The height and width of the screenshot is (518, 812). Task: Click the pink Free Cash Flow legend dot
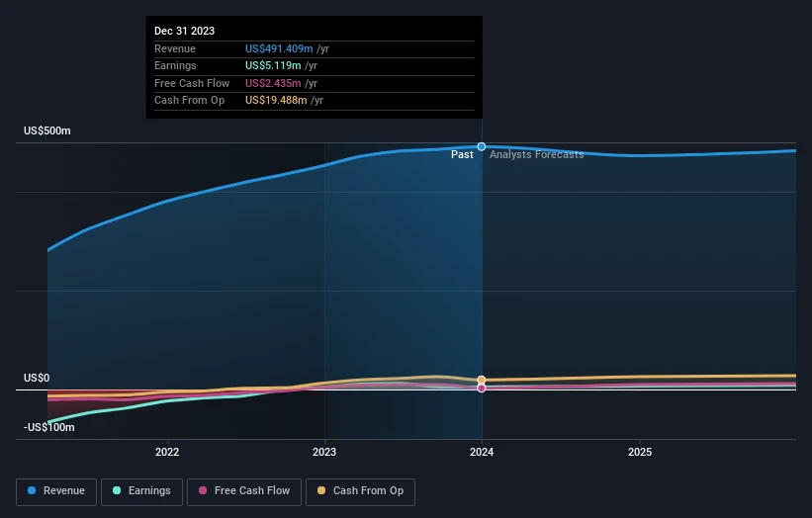203,490
